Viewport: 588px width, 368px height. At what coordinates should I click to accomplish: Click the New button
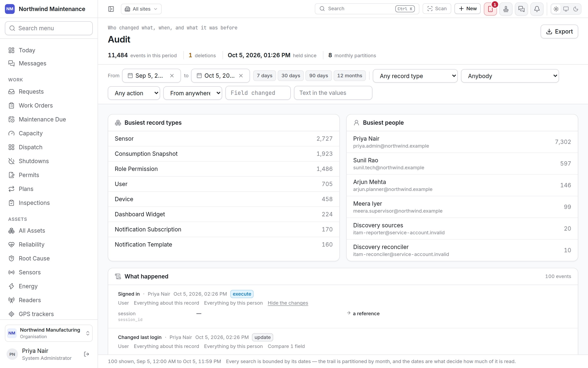[x=468, y=9]
